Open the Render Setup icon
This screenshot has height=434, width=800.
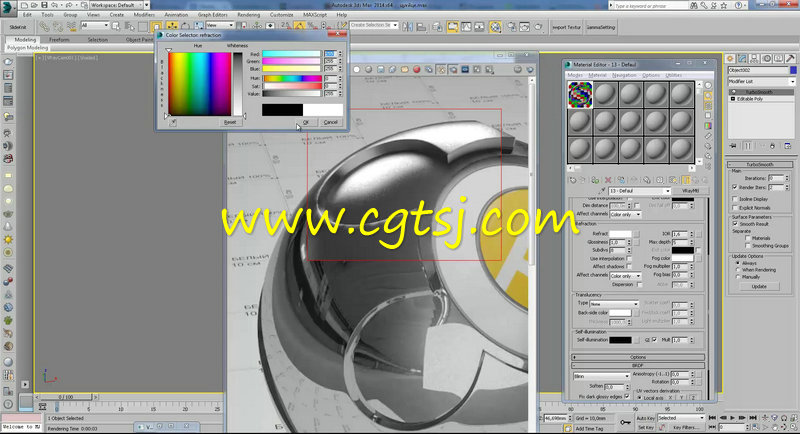pos(511,27)
